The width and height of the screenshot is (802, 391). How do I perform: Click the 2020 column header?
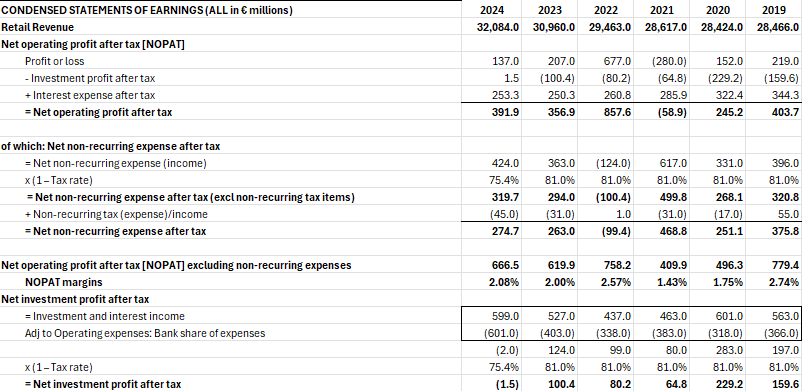pos(718,10)
